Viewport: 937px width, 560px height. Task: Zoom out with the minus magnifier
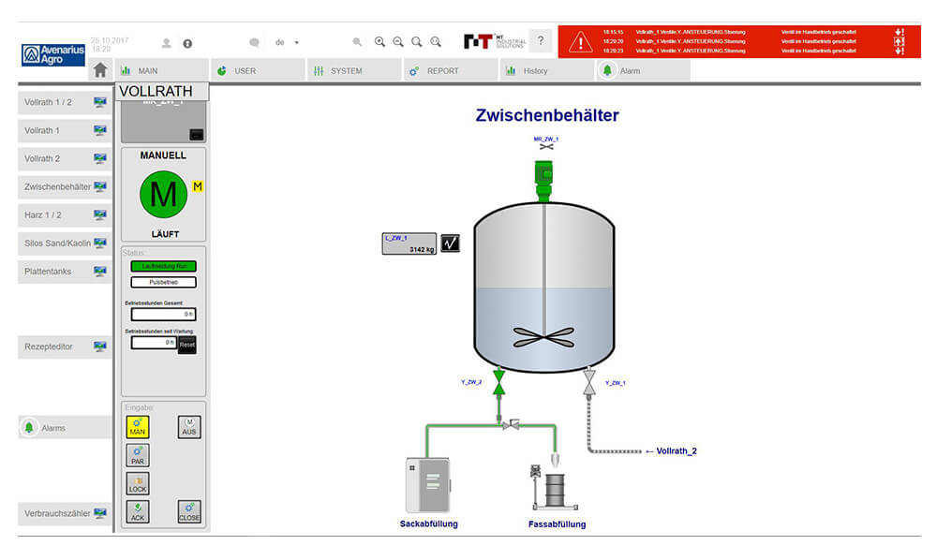click(398, 42)
